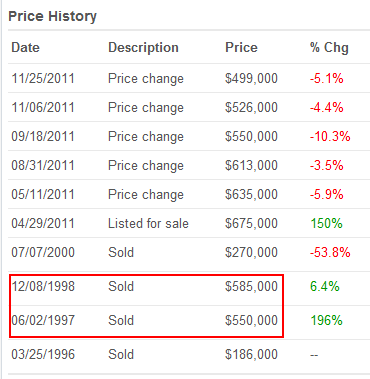Click the 11/06/2011 Price change row
Image resolution: width=370 pixels, height=379 pixels.
coord(189,107)
